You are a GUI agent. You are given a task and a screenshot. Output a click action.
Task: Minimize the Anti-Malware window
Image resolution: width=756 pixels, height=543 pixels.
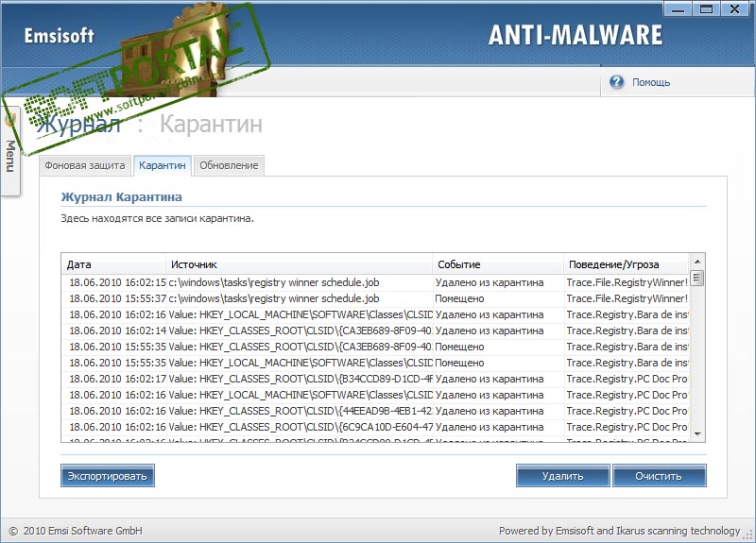(x=678, y=8)
